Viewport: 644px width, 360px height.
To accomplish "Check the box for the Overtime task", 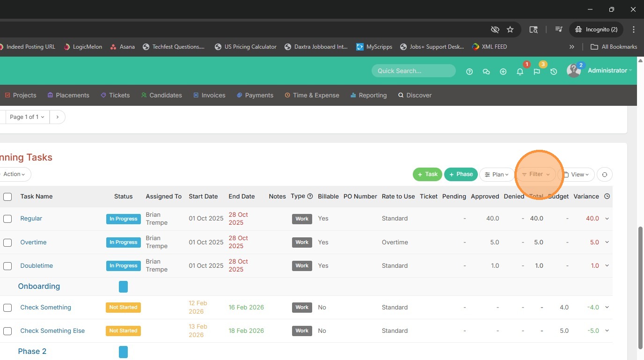I will tap(7, 242).
